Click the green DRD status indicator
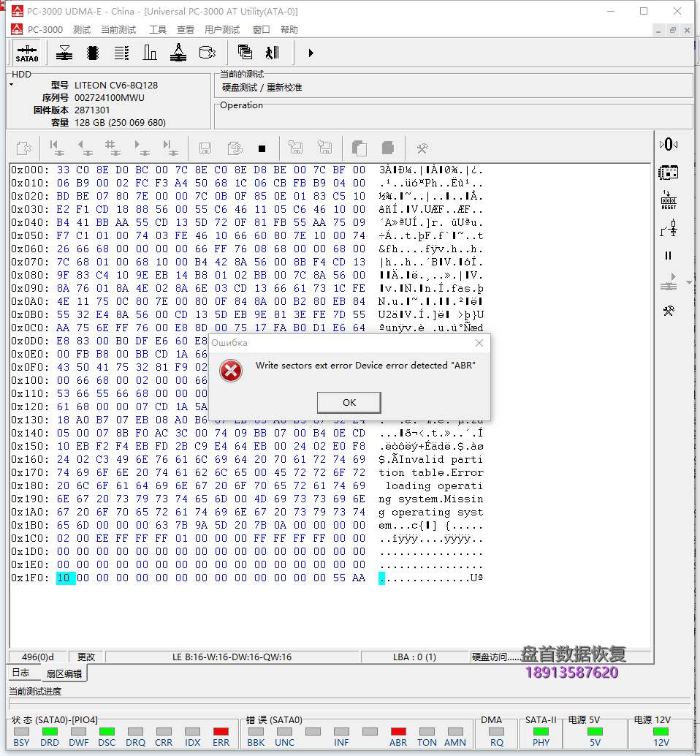 coord(50,731)
